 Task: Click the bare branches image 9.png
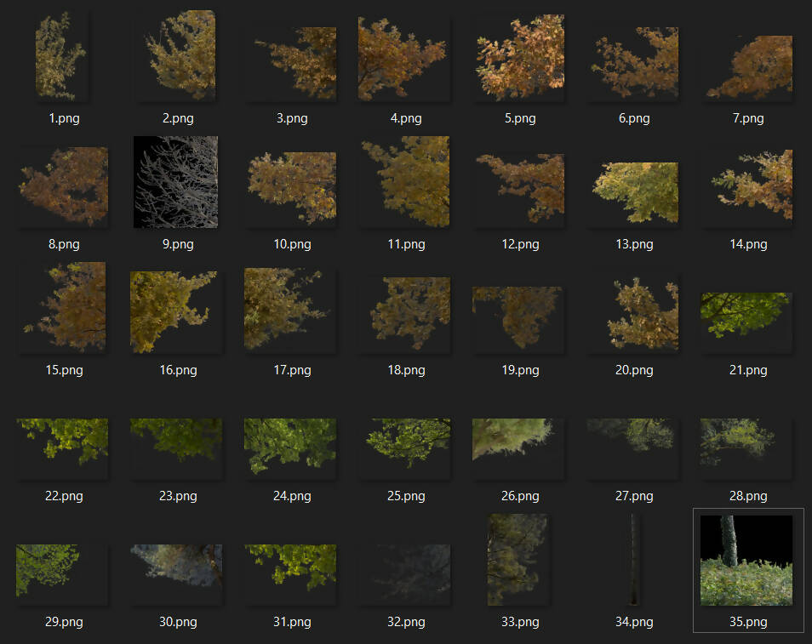[176, 182]
